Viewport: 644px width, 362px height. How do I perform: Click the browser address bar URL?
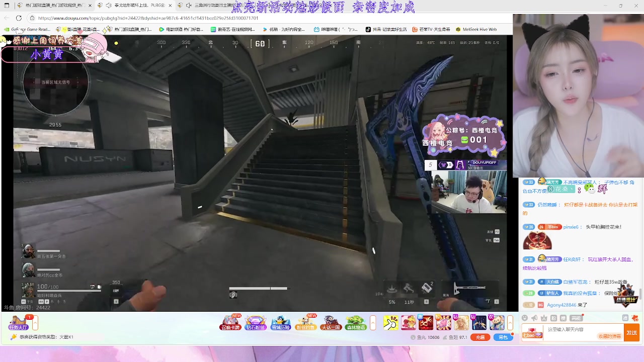click(148, 18)
